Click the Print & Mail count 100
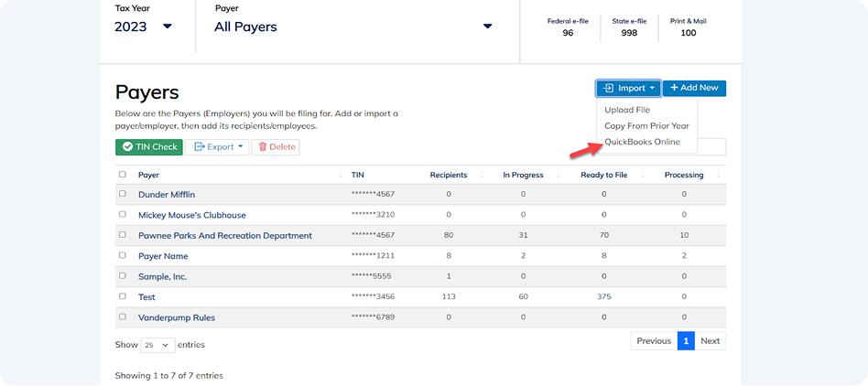Image resolution: width=868 pixels, height=386 pixels. (689, 33)
